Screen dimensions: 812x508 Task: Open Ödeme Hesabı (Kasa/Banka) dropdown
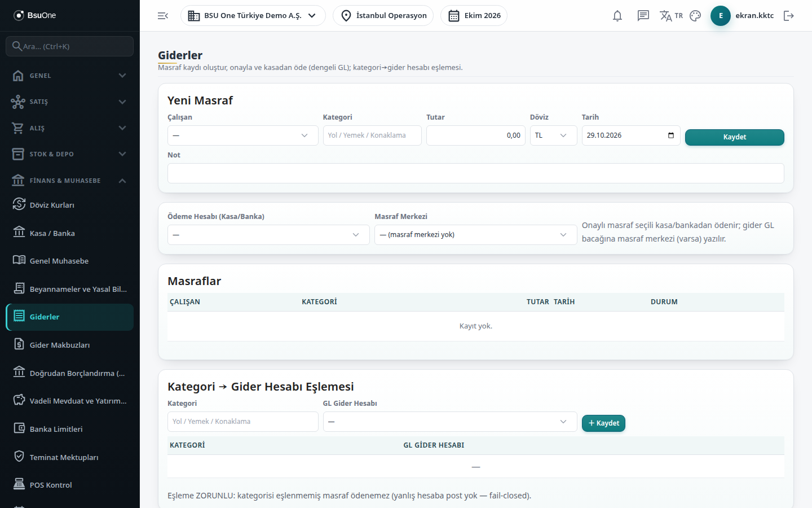click(x=268, y=235)
